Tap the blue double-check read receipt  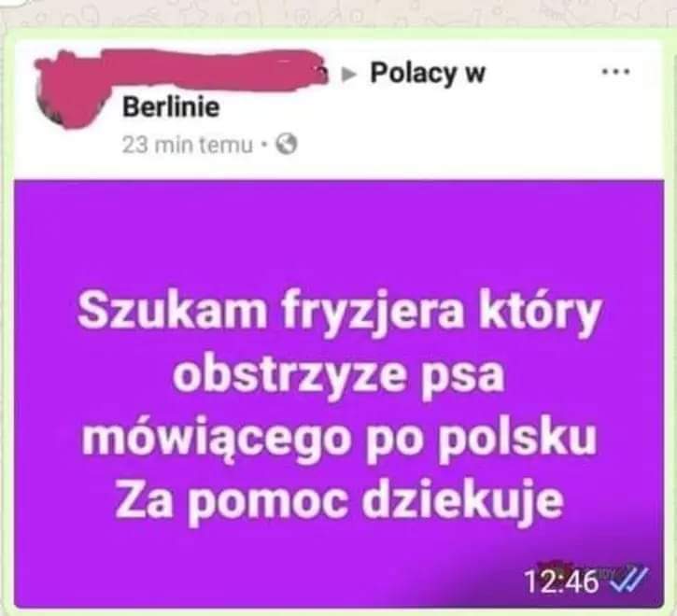pyautogui.click(x=630, y=579)
